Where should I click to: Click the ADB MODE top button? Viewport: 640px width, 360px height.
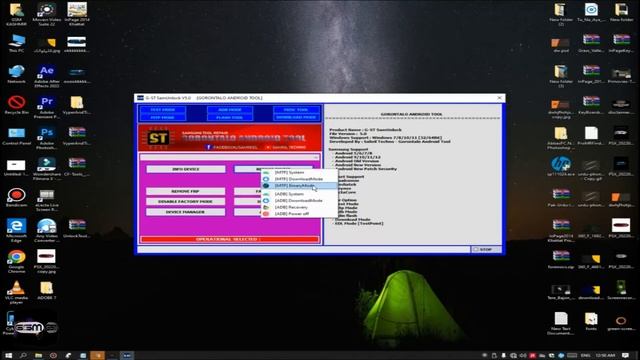[230, 110]
